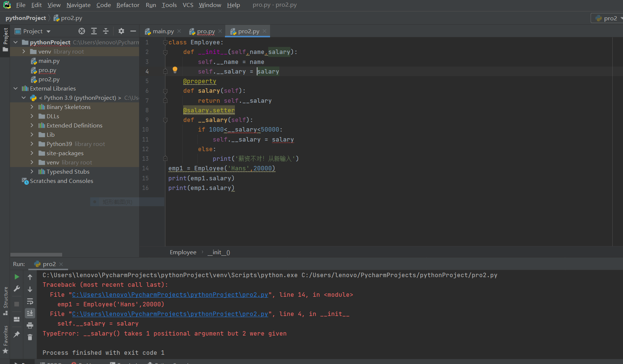
Task: Click the yellow lightbulb intention icon
Action: point(175,70)
